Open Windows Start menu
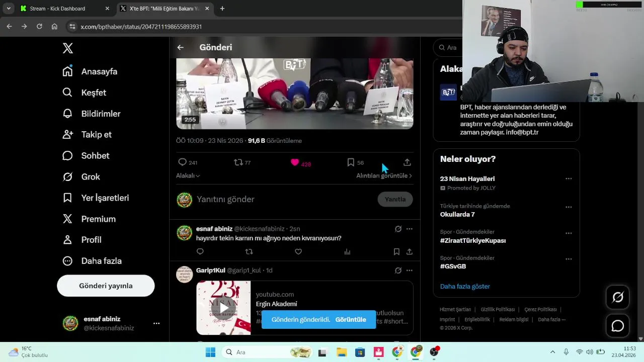Viewport: 644px width, 362px height. pos(210,352)
